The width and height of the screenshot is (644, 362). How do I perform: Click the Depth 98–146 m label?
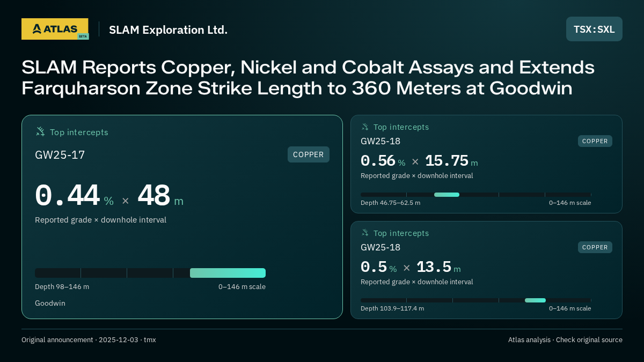(62, 286)
